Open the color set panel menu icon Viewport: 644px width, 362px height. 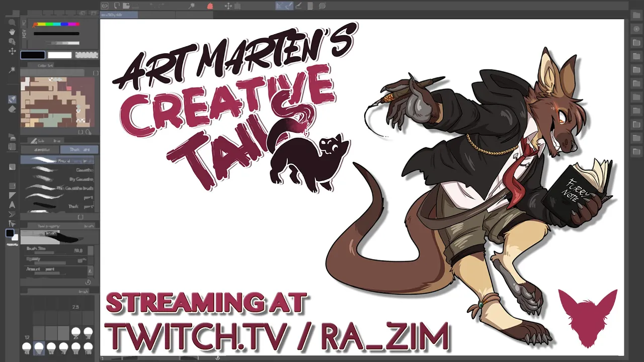point(96,73)
